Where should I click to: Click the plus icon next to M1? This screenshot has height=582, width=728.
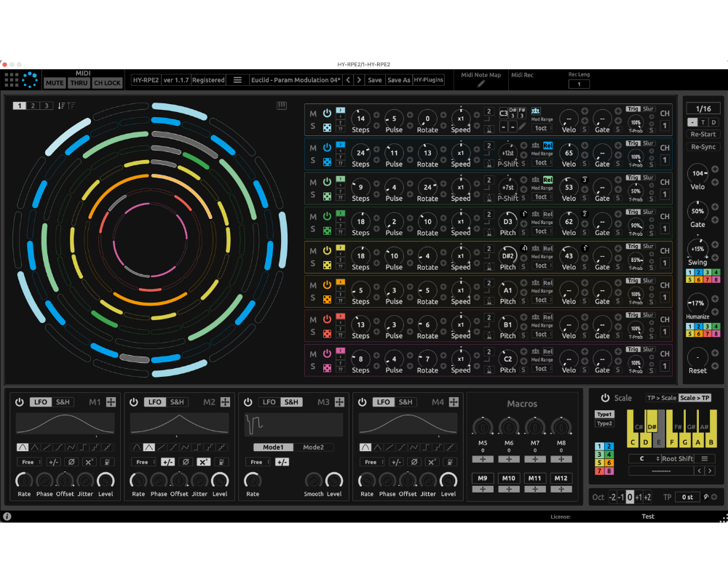click(111, 402)
